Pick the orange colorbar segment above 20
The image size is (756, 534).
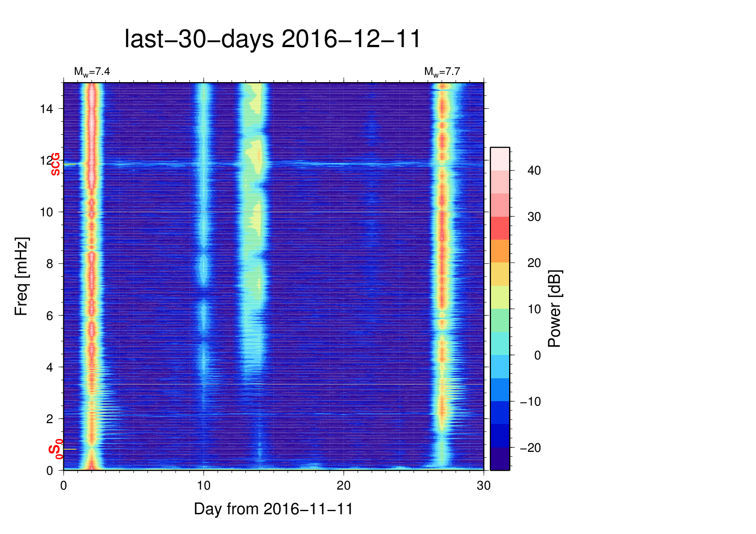500,251
